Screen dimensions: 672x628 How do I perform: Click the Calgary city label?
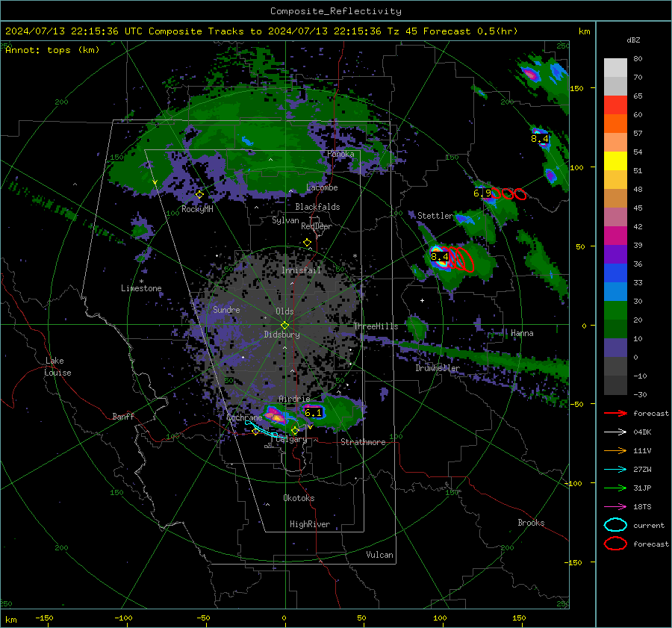(x=291, y=439)
